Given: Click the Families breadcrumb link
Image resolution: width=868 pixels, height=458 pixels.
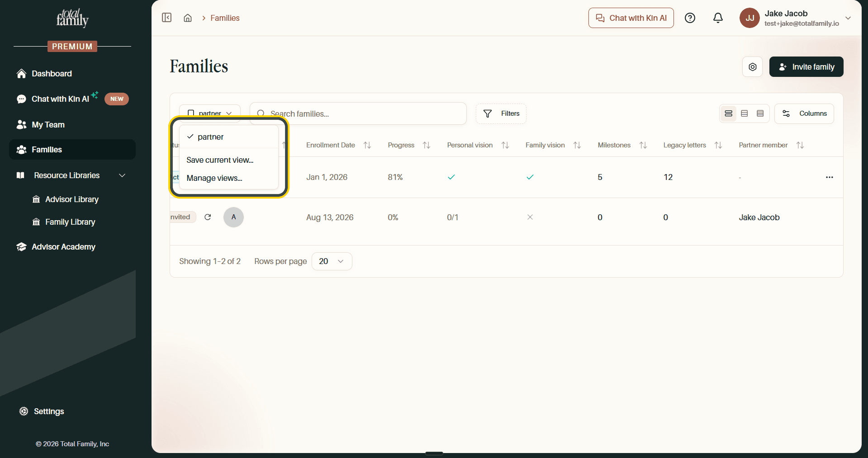Looking at the screenshot, I should [225, 18].
